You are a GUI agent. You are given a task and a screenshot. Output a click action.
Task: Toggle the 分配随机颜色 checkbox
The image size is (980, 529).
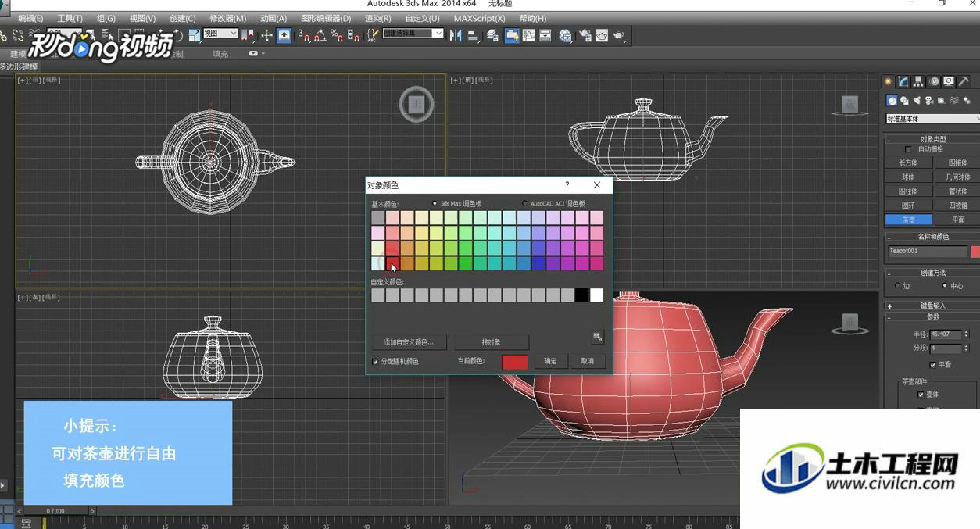click(x=375, y=362)
